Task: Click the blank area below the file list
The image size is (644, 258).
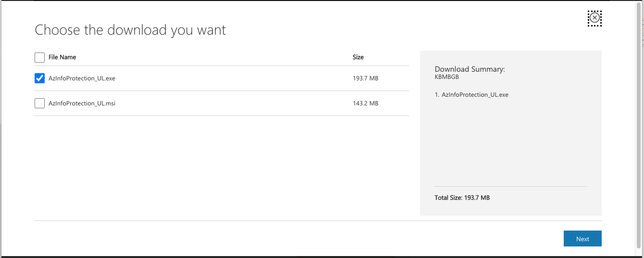Action: click(x=222, y=168)
